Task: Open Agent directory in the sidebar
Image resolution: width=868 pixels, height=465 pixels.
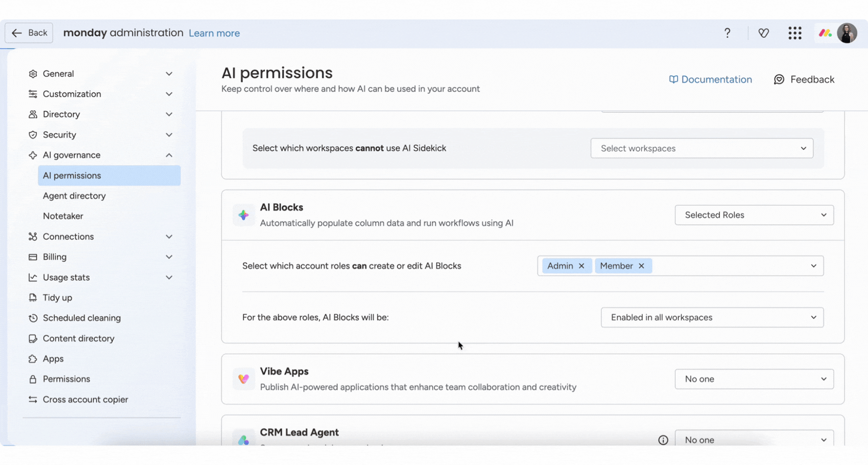Action: [x=74, y=196]
